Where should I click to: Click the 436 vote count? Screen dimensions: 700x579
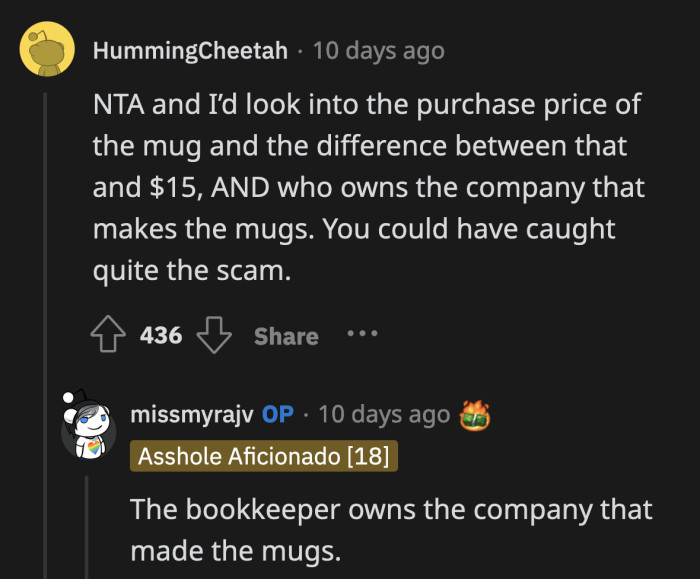pos(161,336)
